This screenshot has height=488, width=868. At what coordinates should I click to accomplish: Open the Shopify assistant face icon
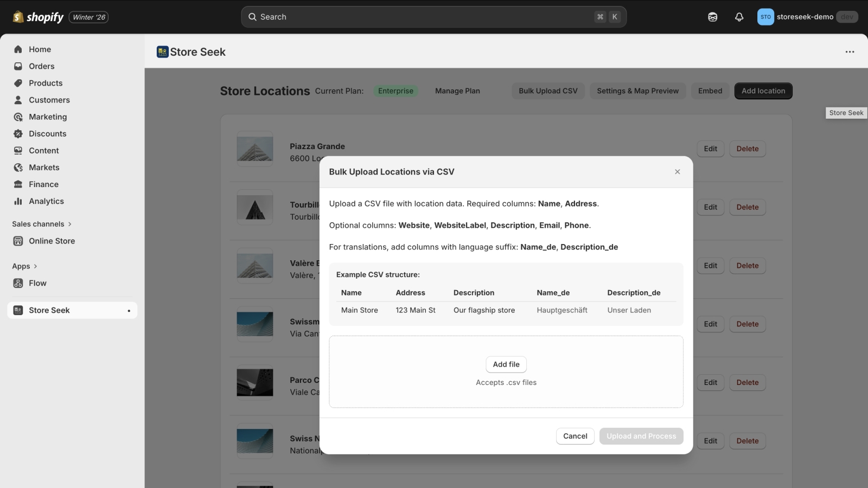pyautogui.click(x=712, y=17)
